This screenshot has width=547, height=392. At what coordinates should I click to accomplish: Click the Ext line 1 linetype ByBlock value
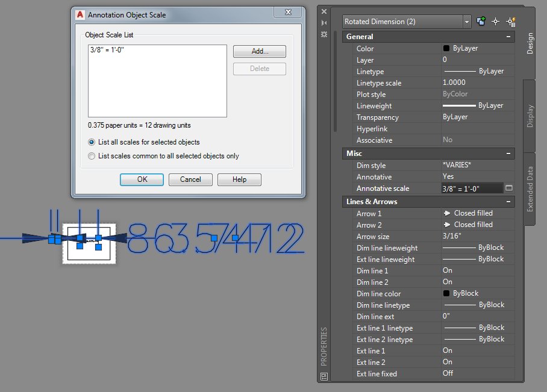point(478,328)
